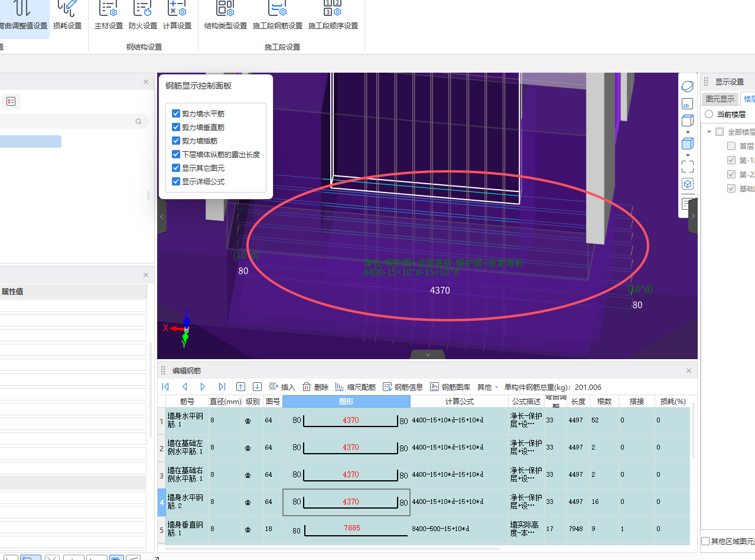Open 损耗设置 loss settings

(67, 16)
